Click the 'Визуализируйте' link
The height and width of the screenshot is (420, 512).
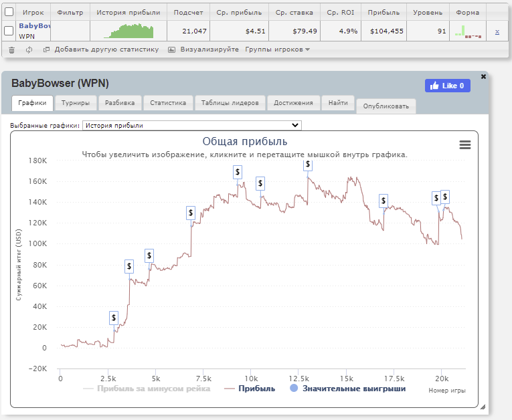[x=209, y=49]
